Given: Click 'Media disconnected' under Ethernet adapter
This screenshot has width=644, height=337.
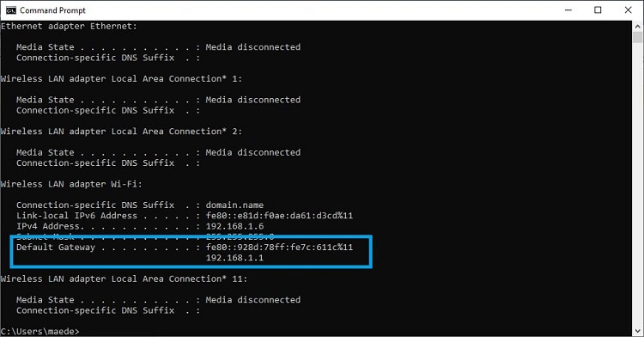Looking at the screenshot, I should (253, 47).
